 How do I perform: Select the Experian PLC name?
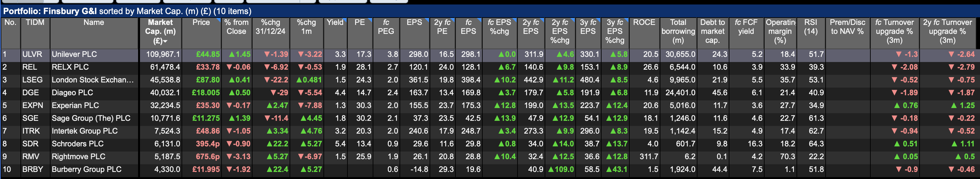point(75,106)
